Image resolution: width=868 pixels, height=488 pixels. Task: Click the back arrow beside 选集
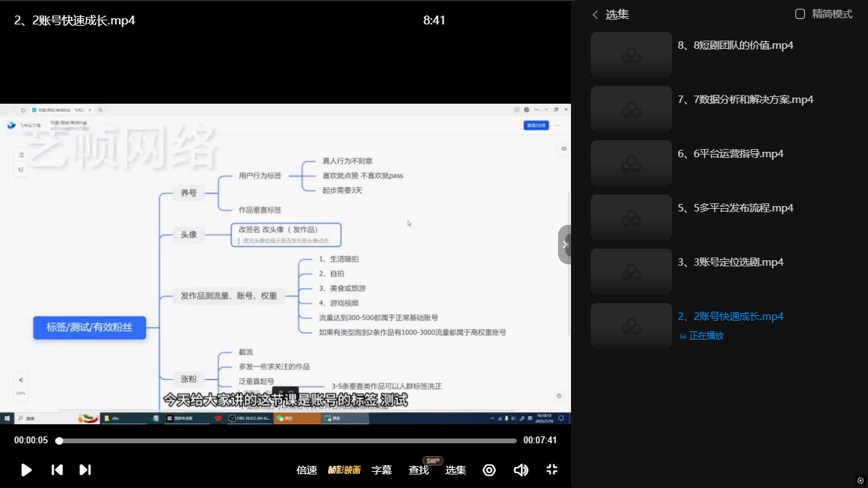(x=595, y=15)
